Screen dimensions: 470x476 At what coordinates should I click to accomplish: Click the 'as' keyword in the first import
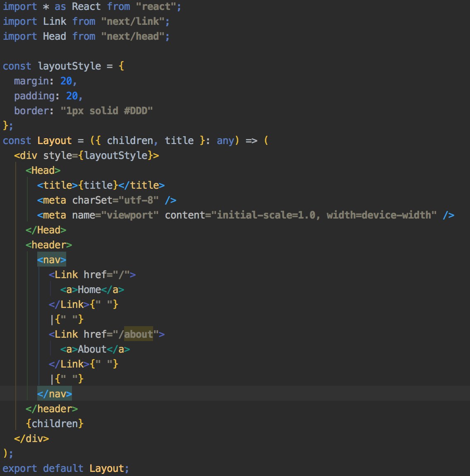coord(60,6)
